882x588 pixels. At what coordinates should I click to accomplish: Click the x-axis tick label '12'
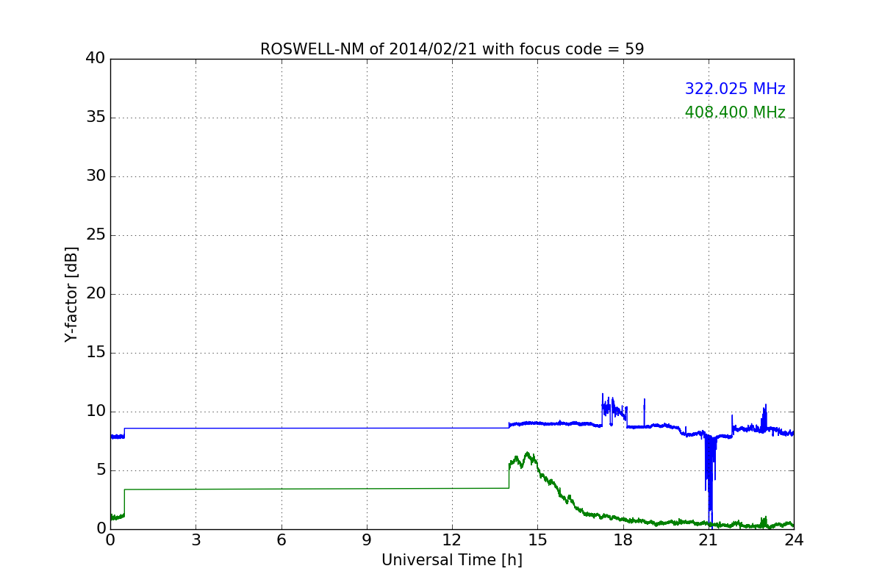click(452, 539)
